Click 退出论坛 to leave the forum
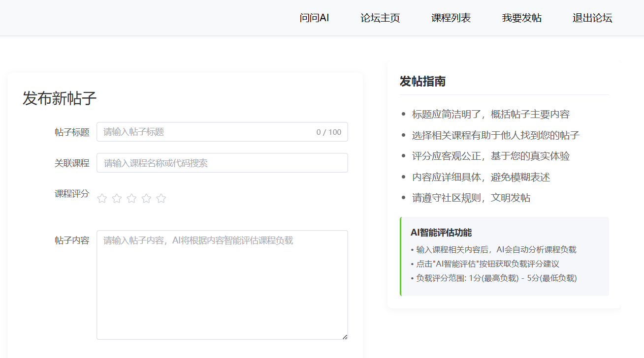 coord(592,18)
